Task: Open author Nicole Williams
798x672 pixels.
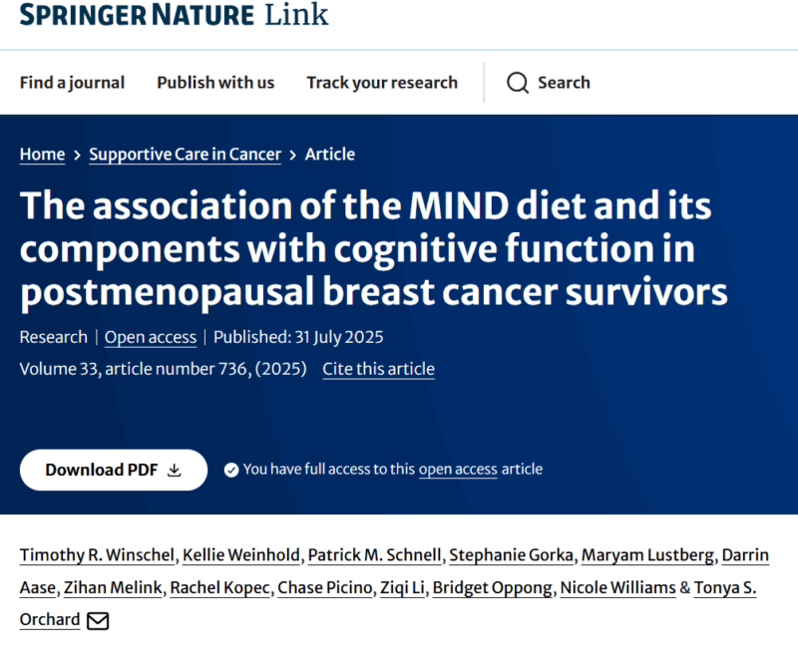Action: [617, 587]
